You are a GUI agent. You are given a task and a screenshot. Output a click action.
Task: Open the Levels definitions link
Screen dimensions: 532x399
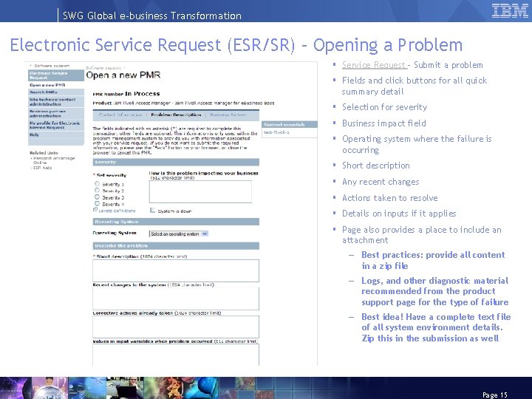[x=117, y=211]
